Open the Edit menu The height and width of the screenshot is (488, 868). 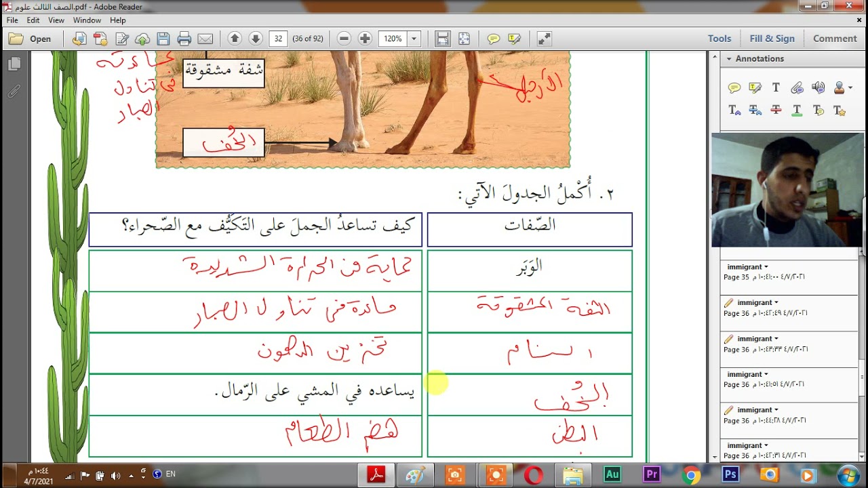point(33,20)
